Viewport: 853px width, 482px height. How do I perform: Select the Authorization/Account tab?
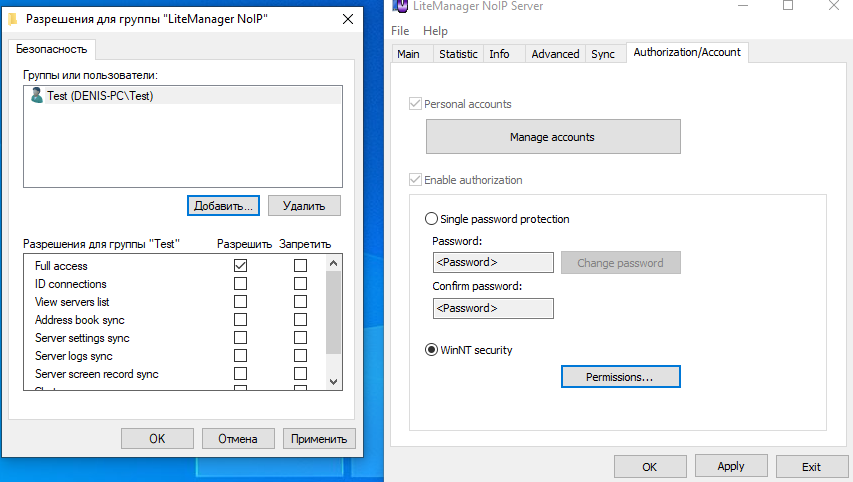[x=687, y=52]
